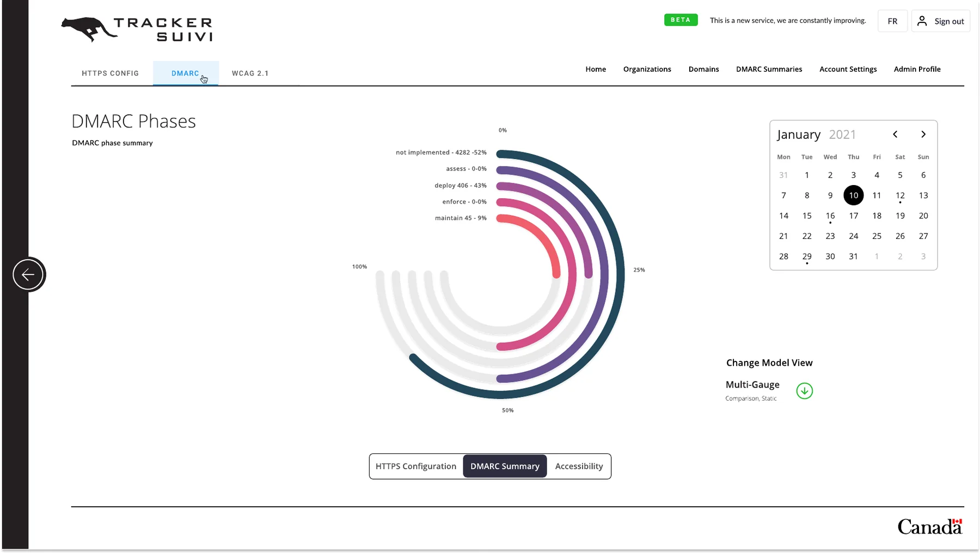This screenshot has width=980, height=553.
Task: Click calendar date 31 in last row
Action: (x=853, y=256)
